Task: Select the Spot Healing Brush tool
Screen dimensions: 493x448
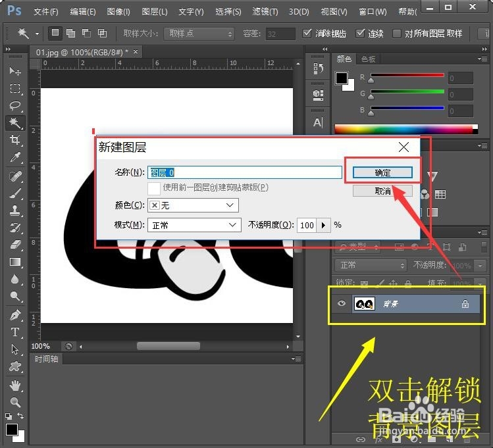Action: [x=14, y=176]
